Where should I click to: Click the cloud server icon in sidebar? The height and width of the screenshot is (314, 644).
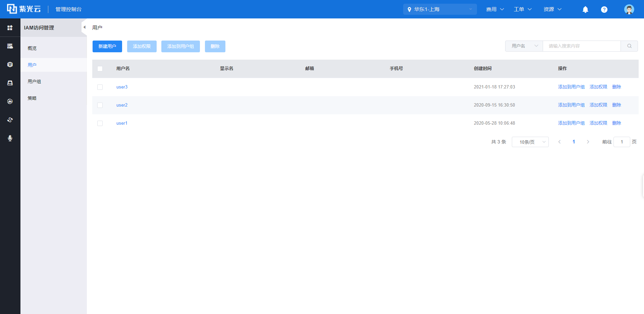[10, 46]
